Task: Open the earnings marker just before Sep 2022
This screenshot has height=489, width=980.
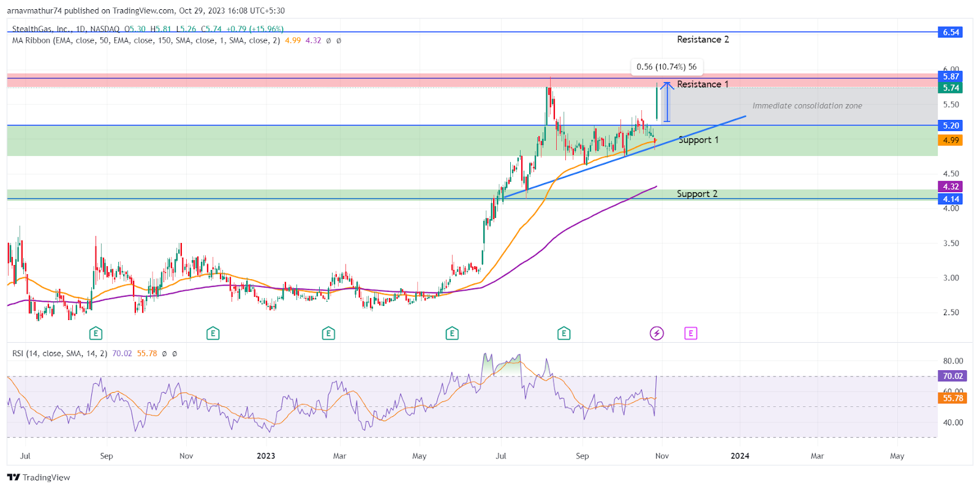Action: (x=95, y=334)
